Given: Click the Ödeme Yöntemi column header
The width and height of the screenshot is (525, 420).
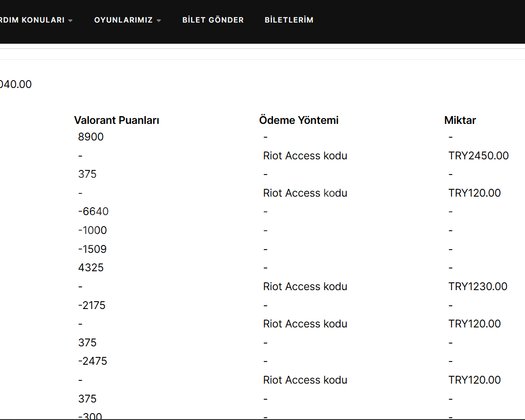Looking at the screenshot, I should pyautogui.click(x=299, y=120).
